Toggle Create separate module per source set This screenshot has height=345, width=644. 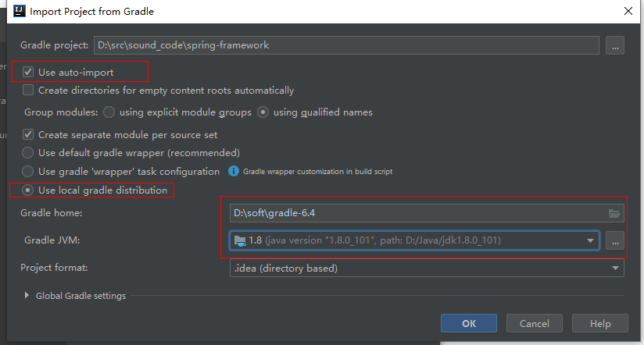coord(28,134)
